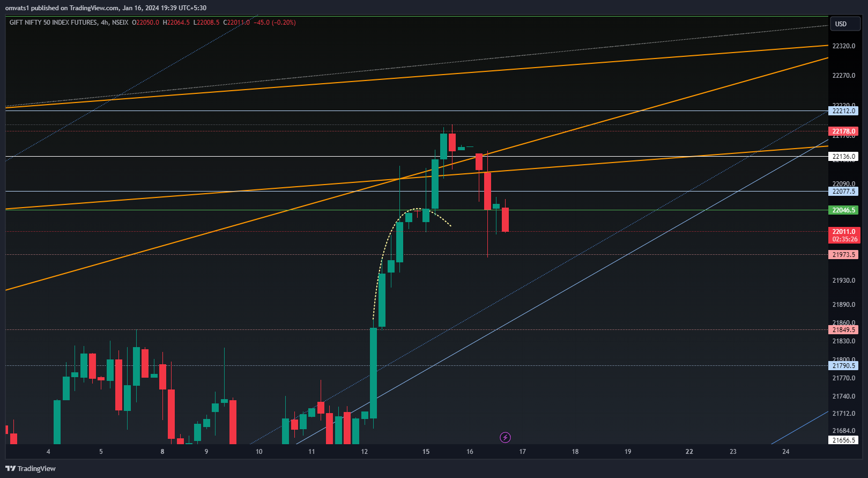Click the change value −45.0 (−0.20%)
The width and height of the screenshot is (868, 478).
click(x=275, y=23)
